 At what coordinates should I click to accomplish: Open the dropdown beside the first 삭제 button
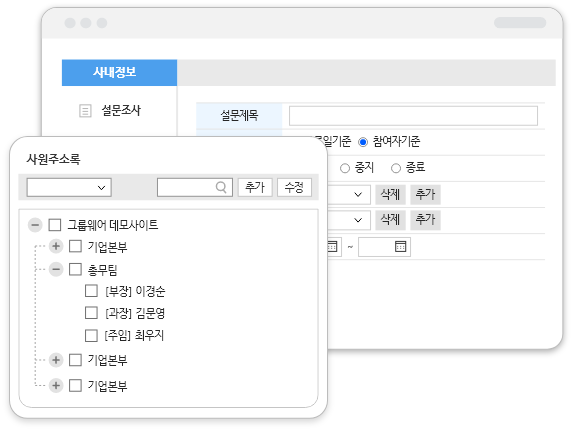click(349, 194)
